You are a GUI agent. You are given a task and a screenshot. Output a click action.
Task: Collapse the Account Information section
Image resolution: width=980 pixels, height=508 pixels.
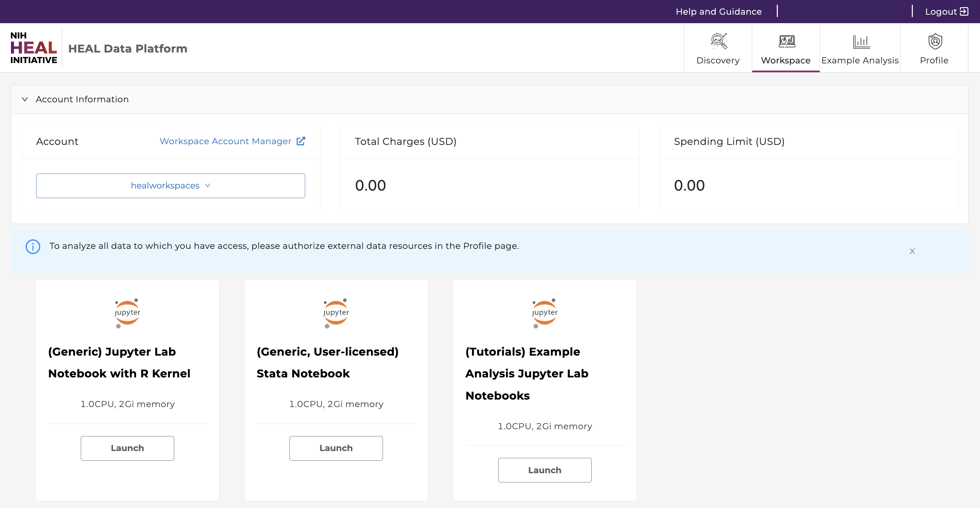25,99
